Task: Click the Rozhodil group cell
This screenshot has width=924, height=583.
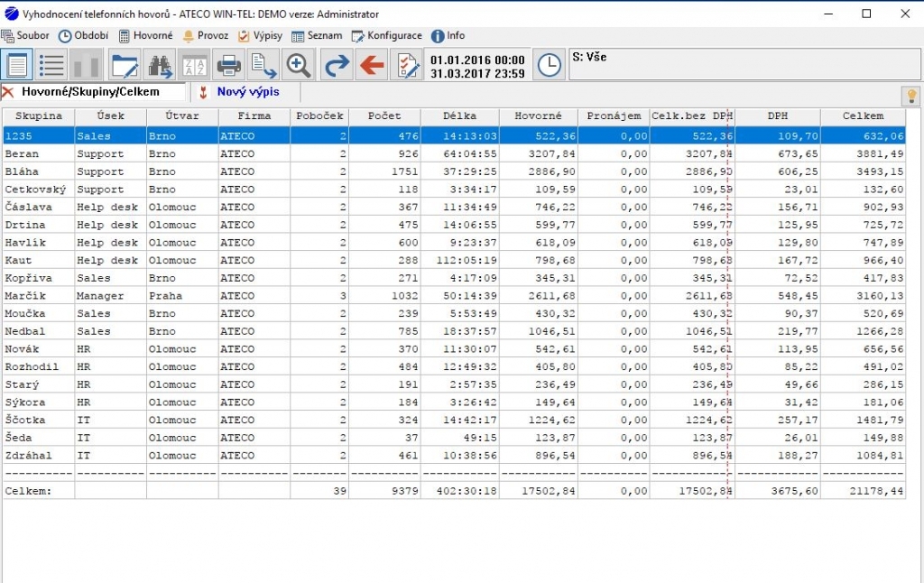Action: pyautogui.click(x=39, y=366)
